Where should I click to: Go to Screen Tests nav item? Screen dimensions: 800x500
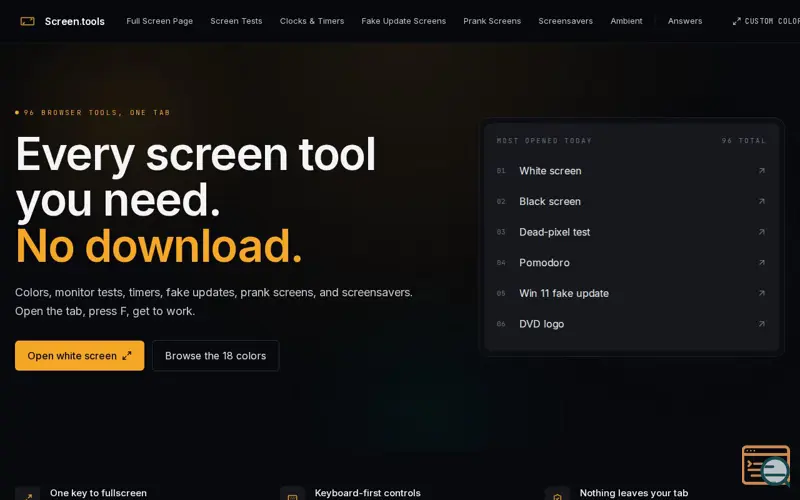click(x=236, y=21)
